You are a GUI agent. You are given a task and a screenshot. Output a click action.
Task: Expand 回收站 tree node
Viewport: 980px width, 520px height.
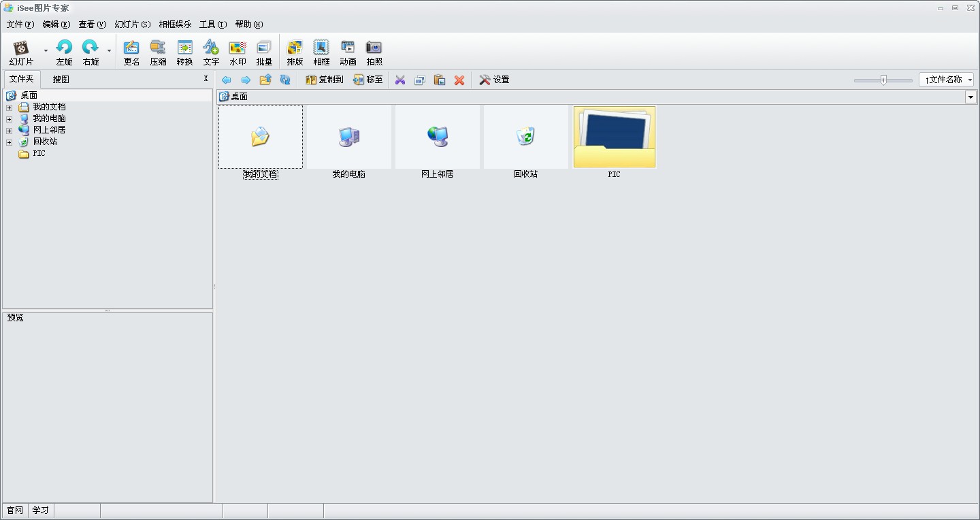pyautogui.click(x=9, y=142)
